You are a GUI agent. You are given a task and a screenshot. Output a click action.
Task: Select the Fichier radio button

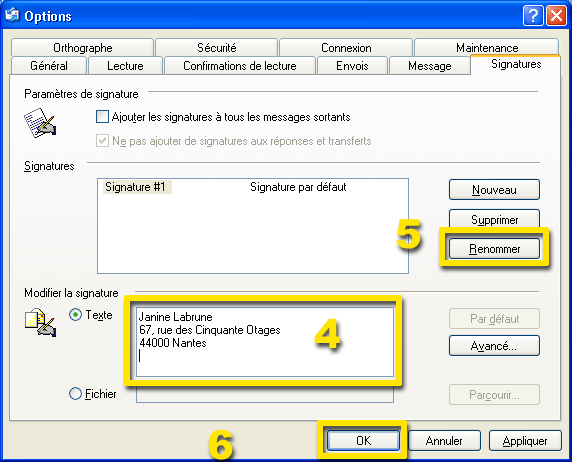pos(76,394)
